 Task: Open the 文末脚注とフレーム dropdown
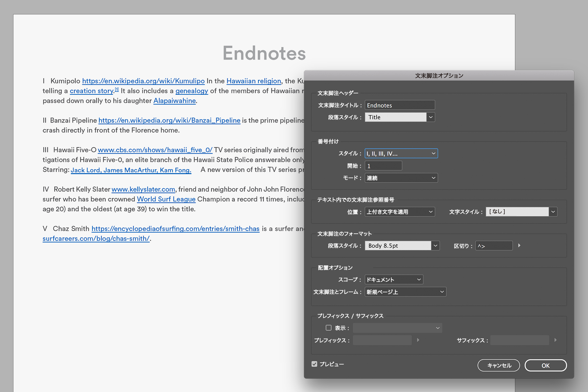pos(405,292)
